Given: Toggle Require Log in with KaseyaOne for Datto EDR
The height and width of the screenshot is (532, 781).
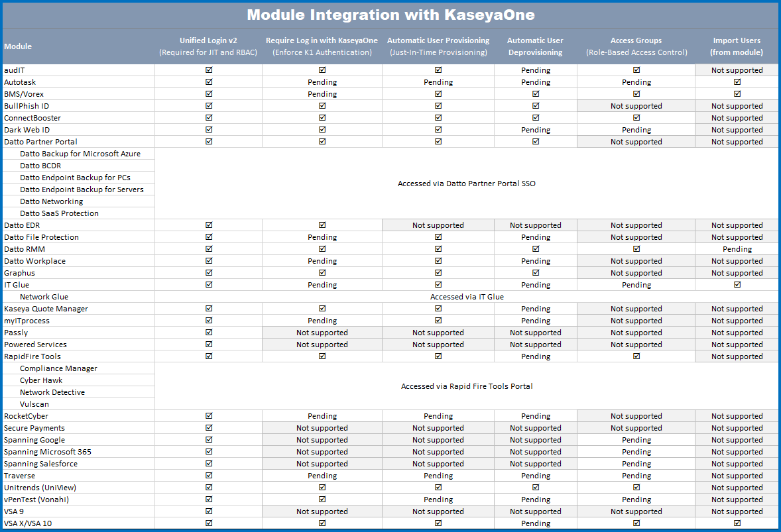Looking at the screenshot, I should [x=322, y=225].
